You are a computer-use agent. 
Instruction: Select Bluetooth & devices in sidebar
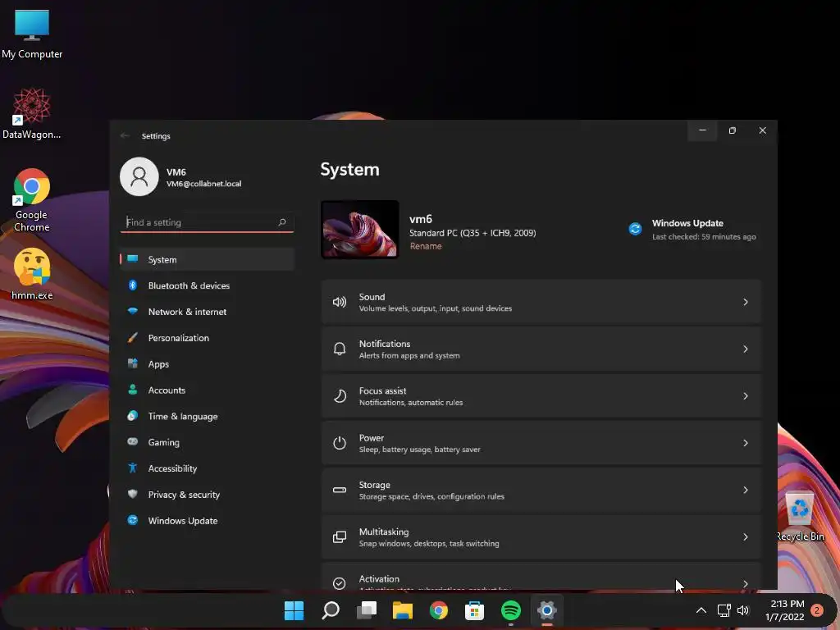(208, 285)
